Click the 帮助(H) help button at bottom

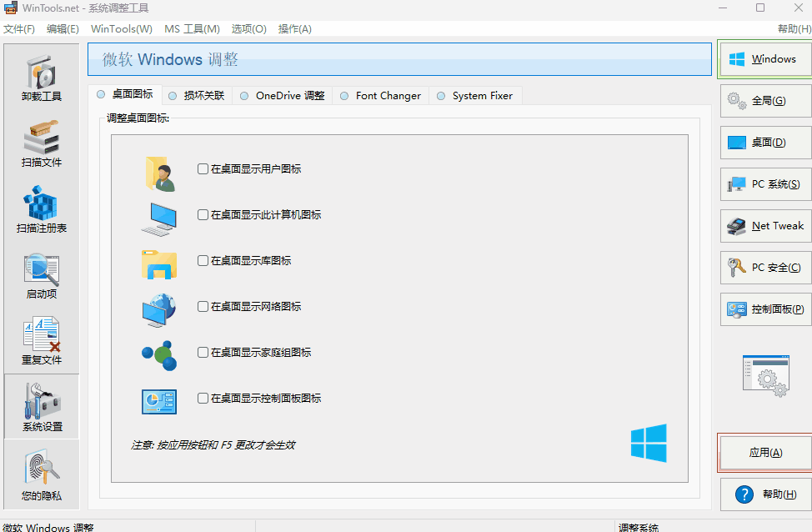765,494
